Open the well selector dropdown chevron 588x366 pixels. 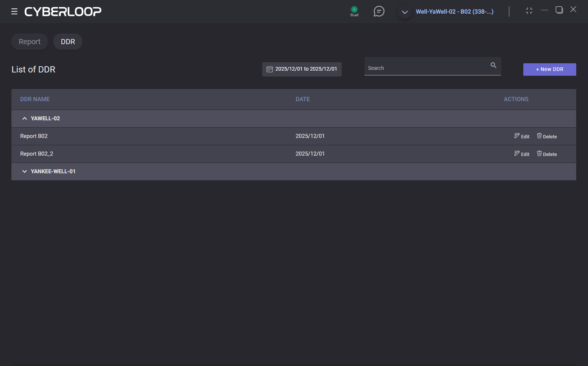(405, 12)
